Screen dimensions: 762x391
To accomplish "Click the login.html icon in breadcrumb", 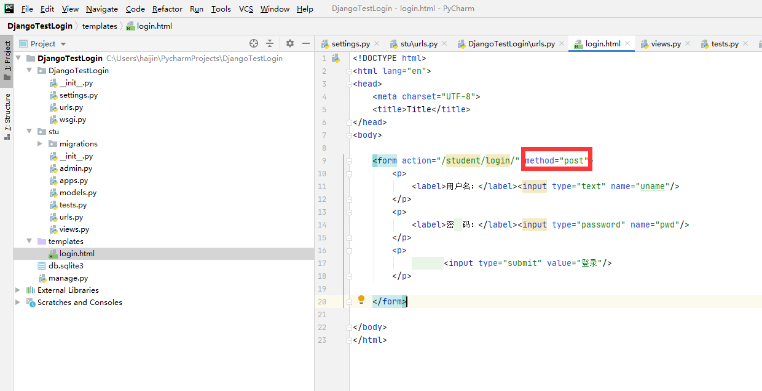I will (130, 26).
